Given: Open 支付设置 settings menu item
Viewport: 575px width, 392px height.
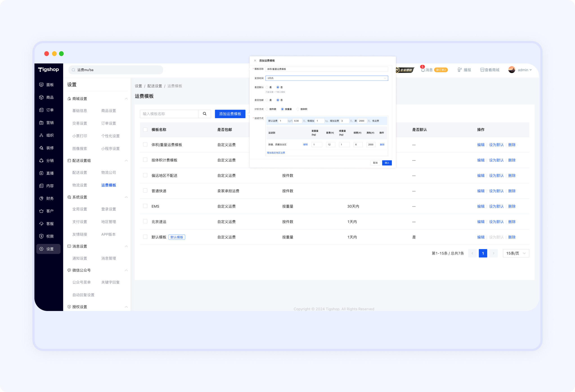Looking at the screenshot, I should (79, 222).
